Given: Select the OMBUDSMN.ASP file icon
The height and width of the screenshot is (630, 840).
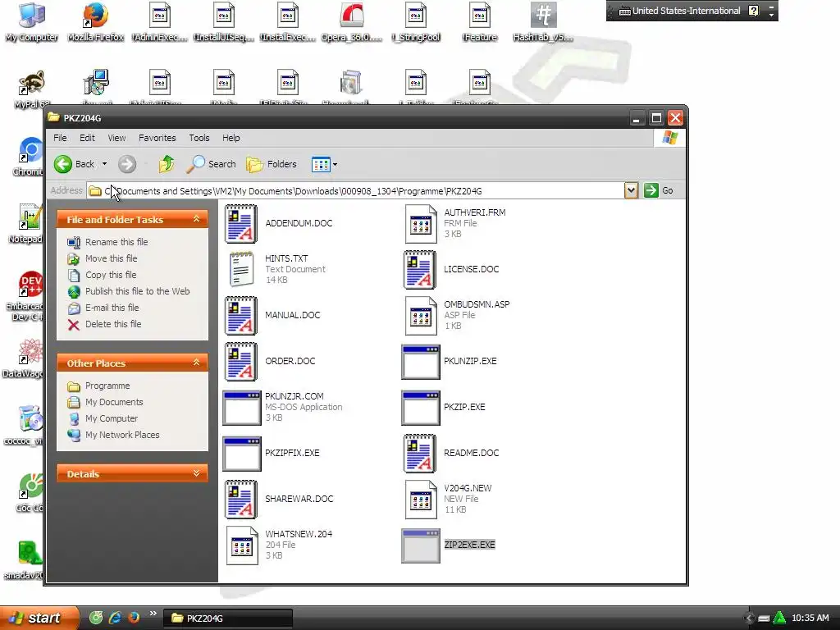Looking at the screenshot, I should click(421, 316).
